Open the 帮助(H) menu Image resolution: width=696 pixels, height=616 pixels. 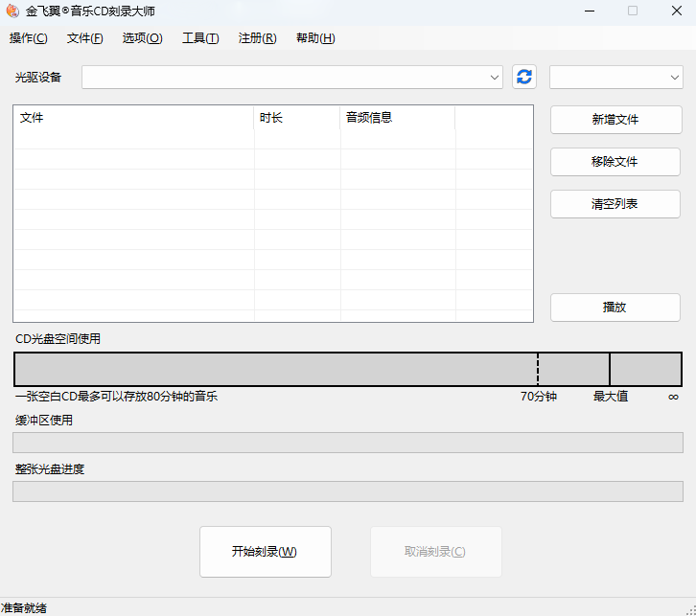click(315, 38)
